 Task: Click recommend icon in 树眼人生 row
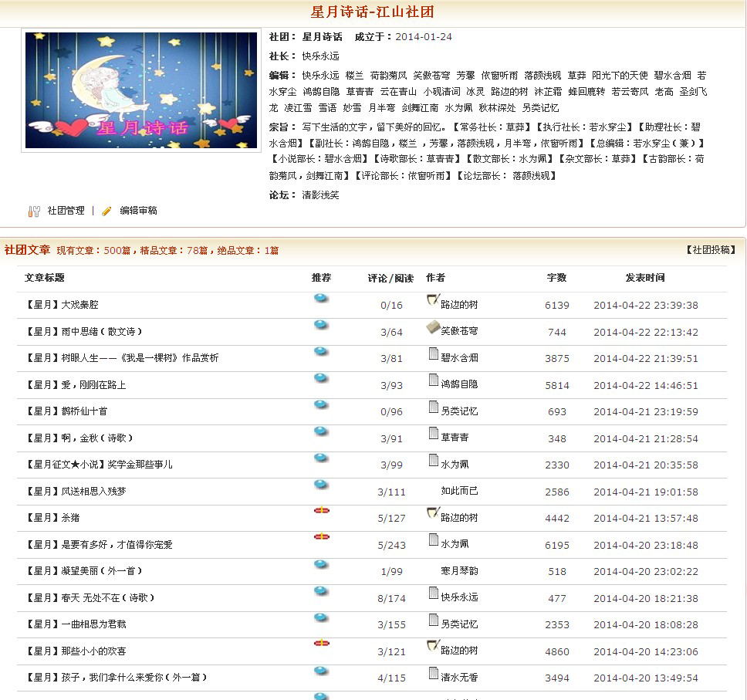[322, 351]
